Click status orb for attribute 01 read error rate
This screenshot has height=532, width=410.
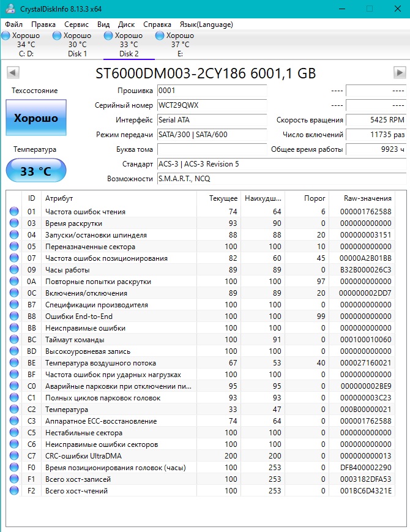click(14, 211)
